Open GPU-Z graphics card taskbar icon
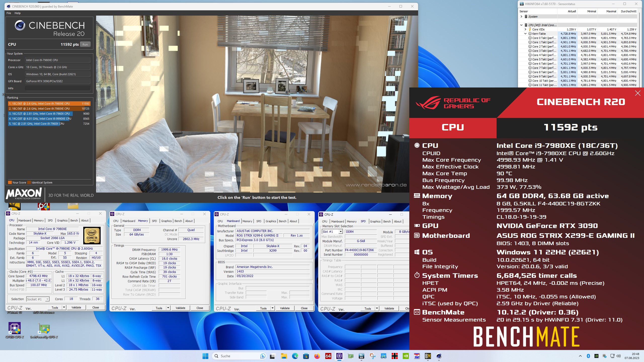Screen dimensions: 644x362 click(350, 356)
